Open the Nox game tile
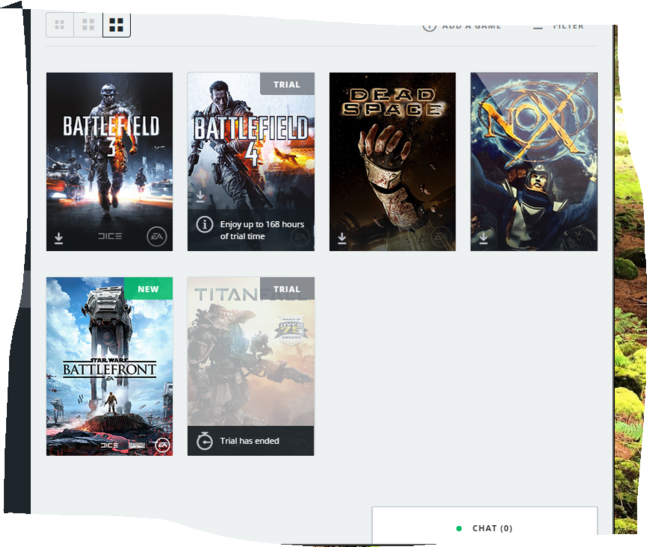The width and height of the screenshot is (647, 547). tap(534, 161)
